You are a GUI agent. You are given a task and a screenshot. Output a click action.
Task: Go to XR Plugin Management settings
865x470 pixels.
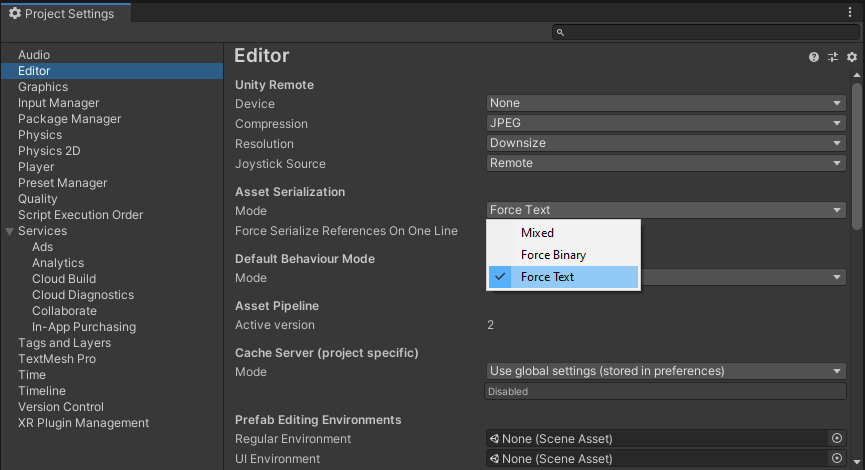click(83, 423)
